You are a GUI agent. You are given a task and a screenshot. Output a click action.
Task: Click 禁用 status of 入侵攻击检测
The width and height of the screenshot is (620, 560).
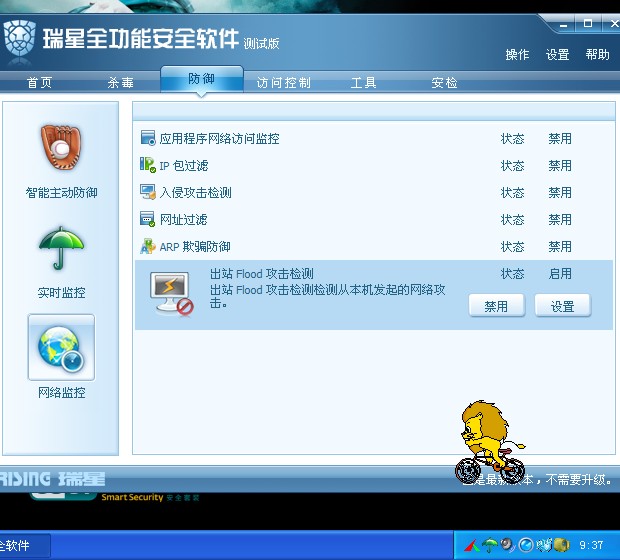[x=560, y=193]
